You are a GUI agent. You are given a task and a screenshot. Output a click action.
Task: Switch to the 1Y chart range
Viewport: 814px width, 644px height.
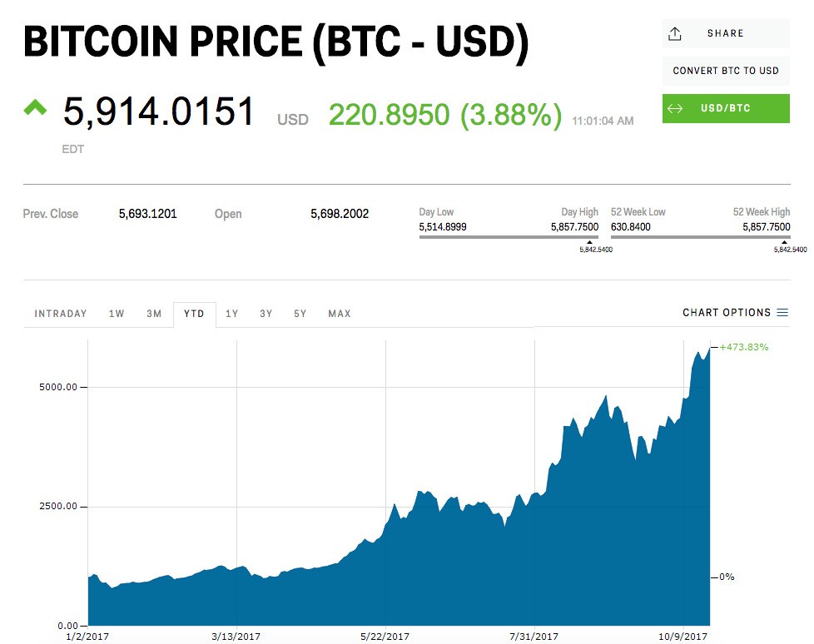pyautogui.click(x=232, y=314)
